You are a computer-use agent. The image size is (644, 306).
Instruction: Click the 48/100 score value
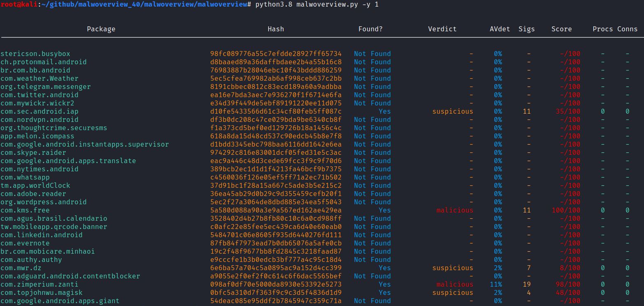click(x=568, y=292)
